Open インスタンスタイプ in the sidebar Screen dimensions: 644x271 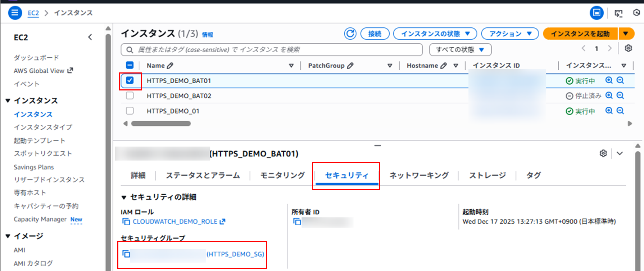click(43, 127)
